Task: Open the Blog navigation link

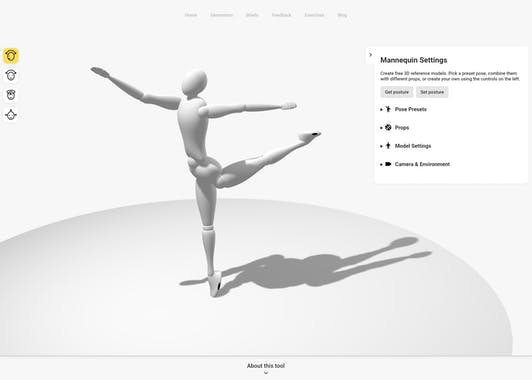Action: tap(342, 15)
